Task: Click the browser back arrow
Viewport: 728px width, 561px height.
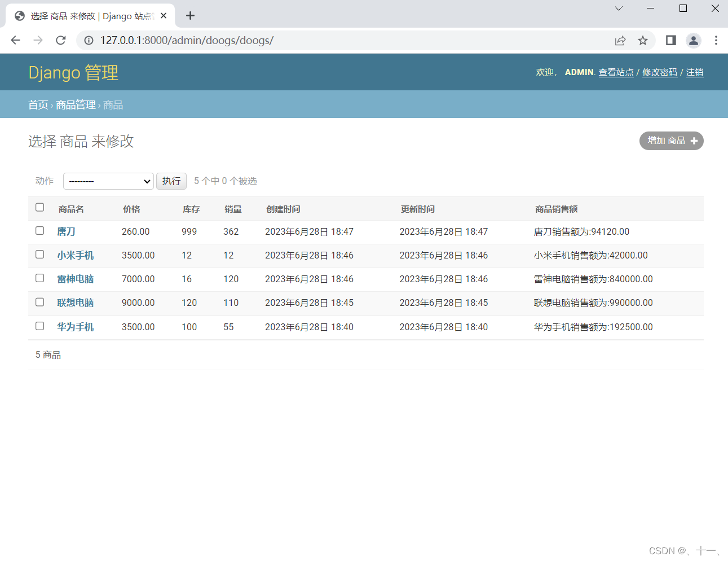Action: pos(15,40)
